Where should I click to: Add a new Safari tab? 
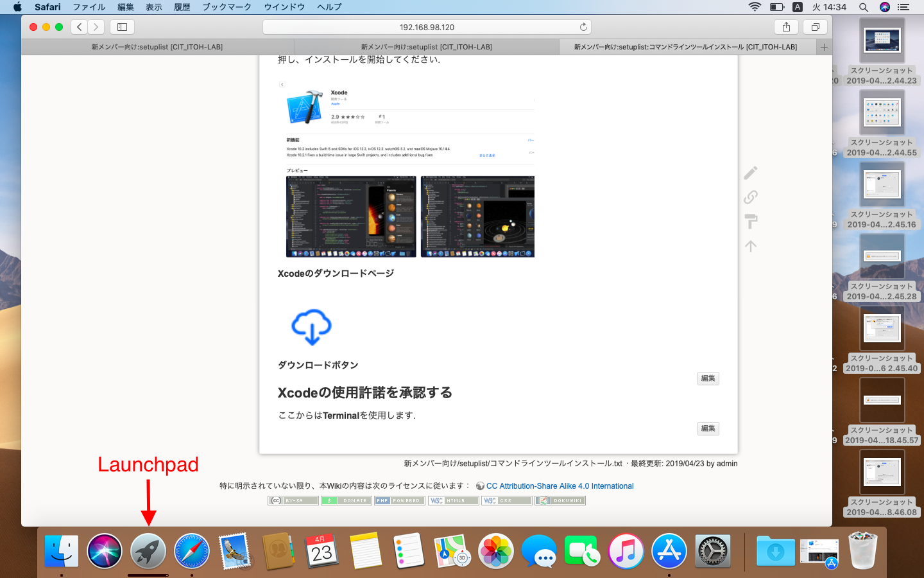pos(824,47)
